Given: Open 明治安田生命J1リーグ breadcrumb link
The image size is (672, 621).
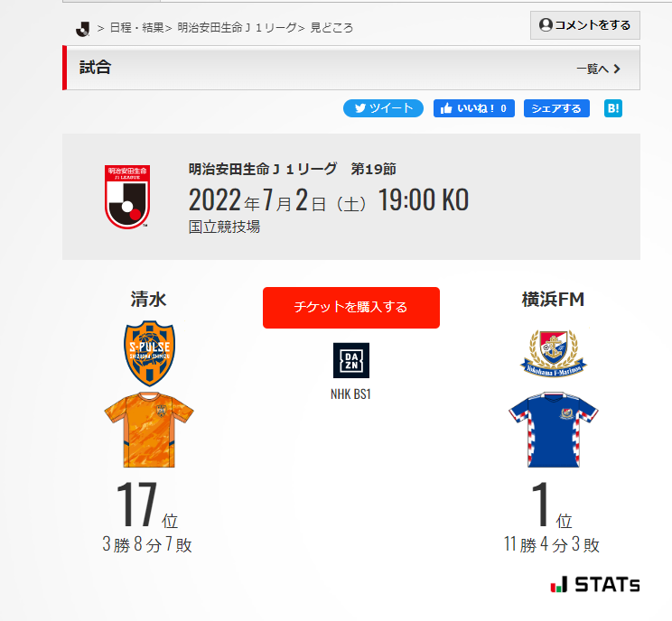Looking at the screenshot, I should 237,28.
